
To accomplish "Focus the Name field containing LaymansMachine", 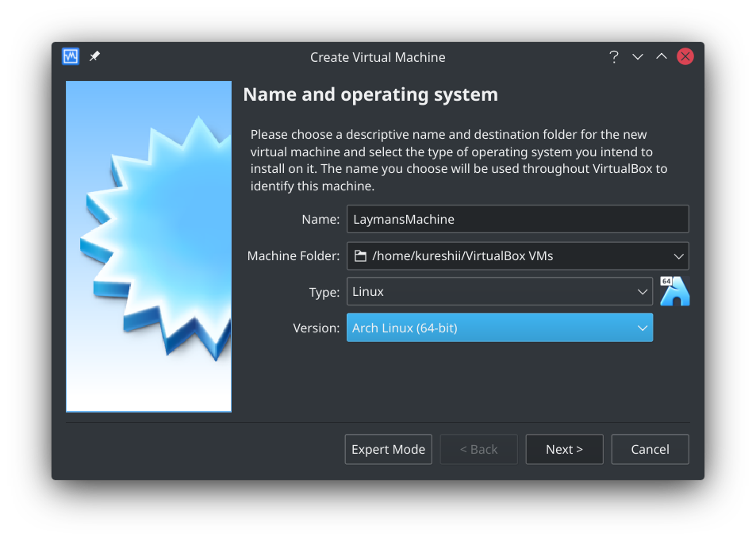I will 517,219.
